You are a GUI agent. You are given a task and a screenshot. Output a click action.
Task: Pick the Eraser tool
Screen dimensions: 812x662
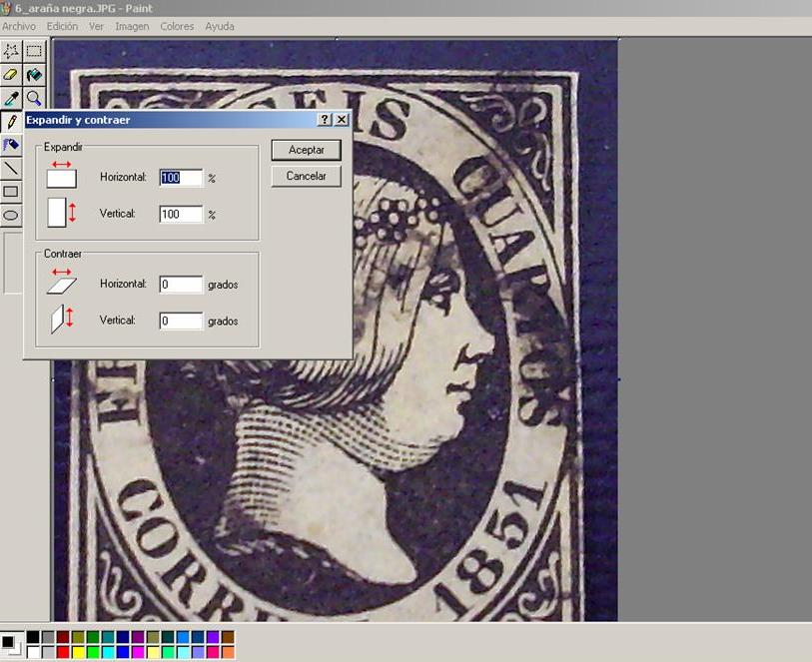[11, 75]
